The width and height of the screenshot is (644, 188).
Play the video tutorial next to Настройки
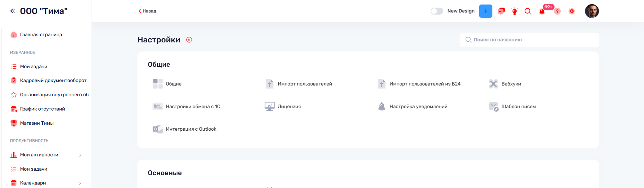point(189,40)
